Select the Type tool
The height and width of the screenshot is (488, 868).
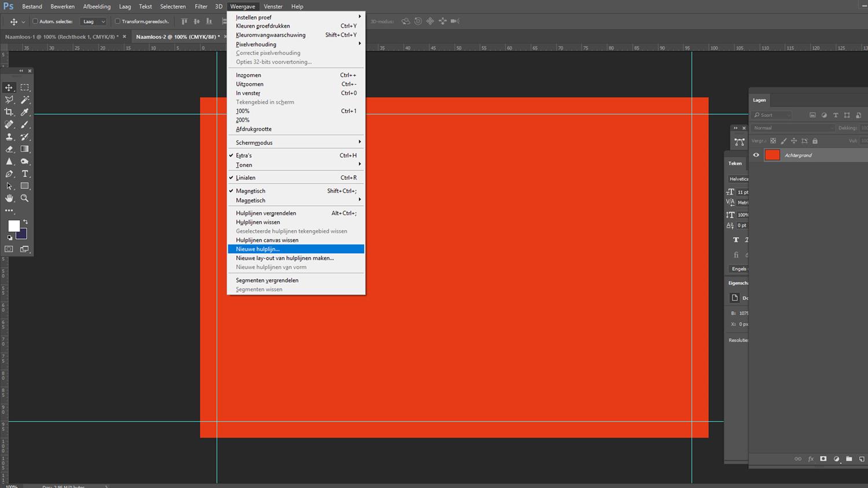pos(25,173)
